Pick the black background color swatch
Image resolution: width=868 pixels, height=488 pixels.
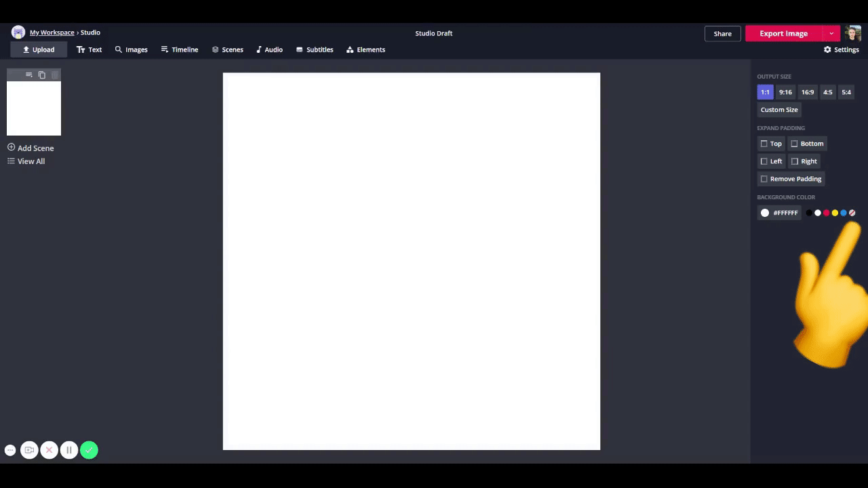tap(809, 213)
